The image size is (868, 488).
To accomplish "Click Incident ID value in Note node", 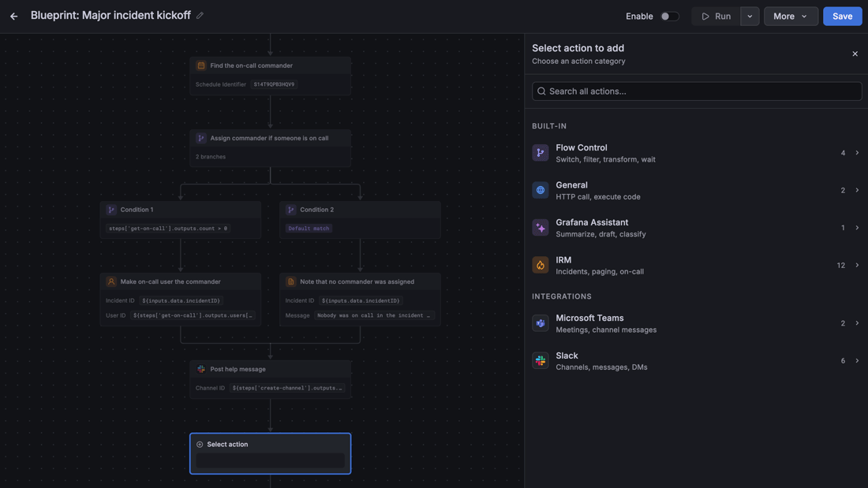I will click(x=361, y=301).
